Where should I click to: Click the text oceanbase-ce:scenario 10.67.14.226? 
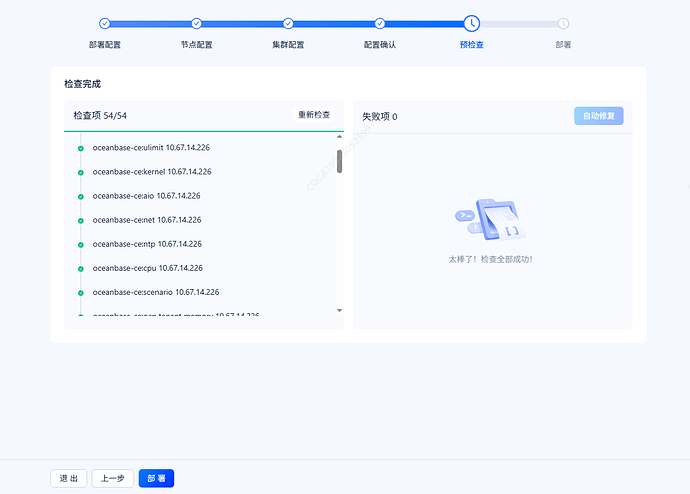tap(156, 292)
